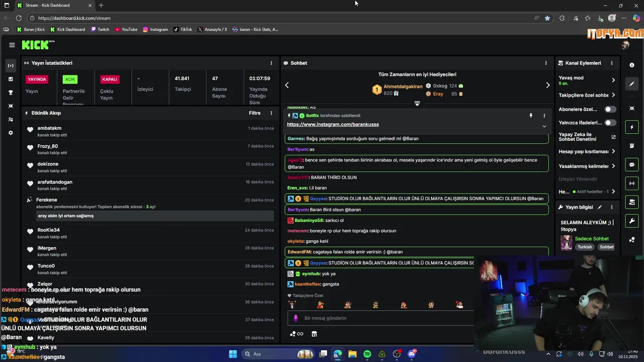Open AI chat moderation external link icon

pos(613,137)
